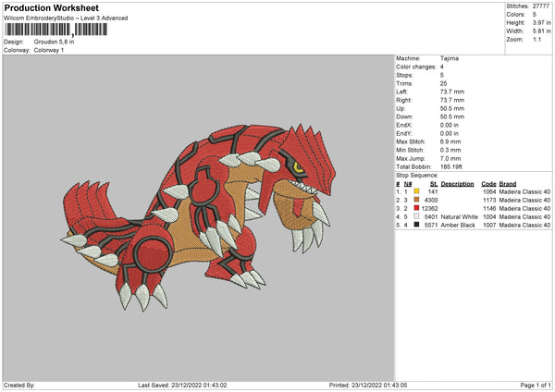The width and height of the screenshot is (555, 392).
Task: Select stitch count '141' in stop row 1
Action: [433, 191]
